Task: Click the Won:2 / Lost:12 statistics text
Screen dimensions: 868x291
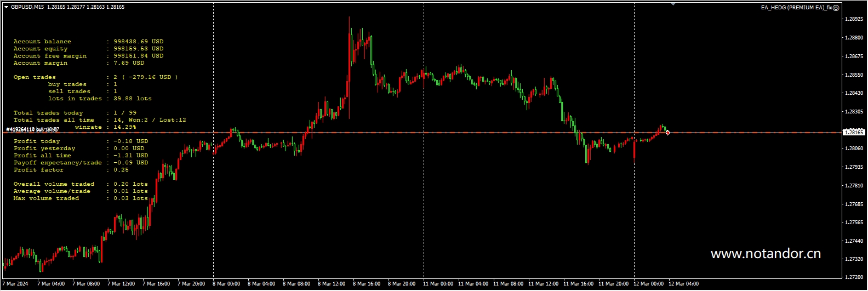Action: point(157,120)
